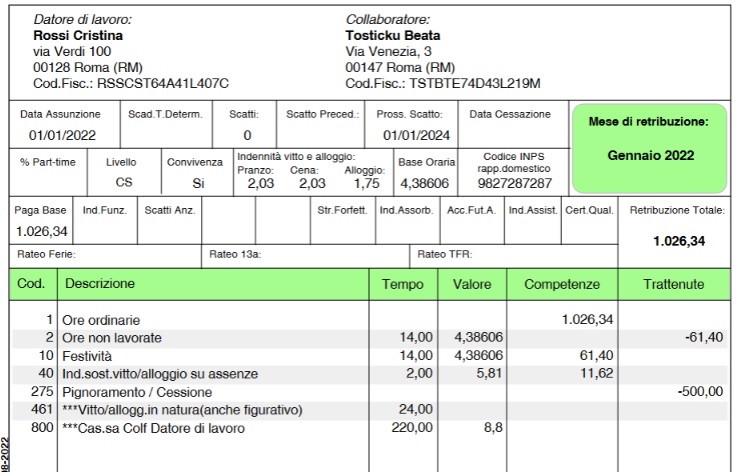
Task: Click valore 5,81 in row 40
Action: [x=489, y=373]
